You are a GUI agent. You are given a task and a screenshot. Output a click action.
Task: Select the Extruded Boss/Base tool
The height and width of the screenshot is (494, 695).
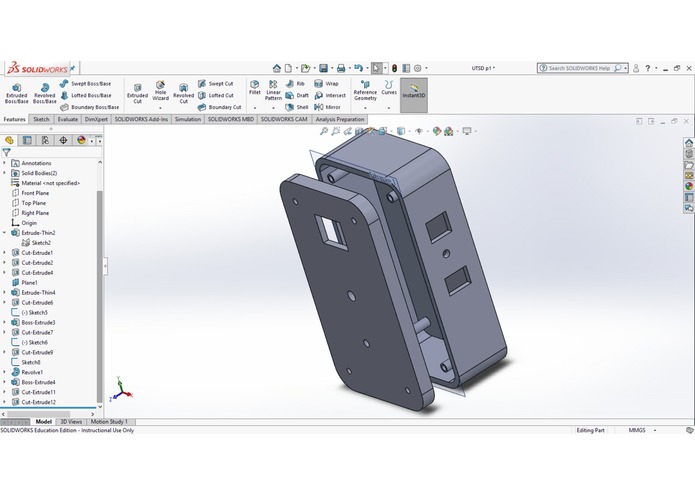[16, 93]
